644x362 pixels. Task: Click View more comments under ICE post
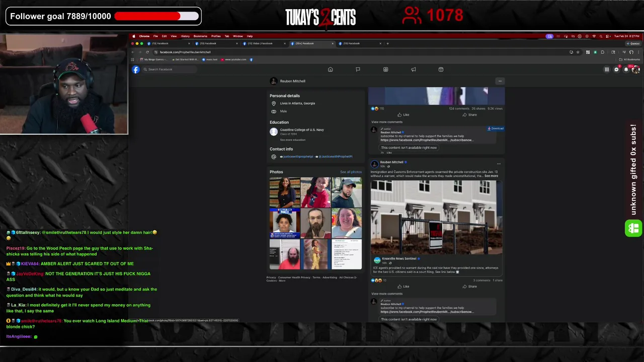(x=387, y=294)
